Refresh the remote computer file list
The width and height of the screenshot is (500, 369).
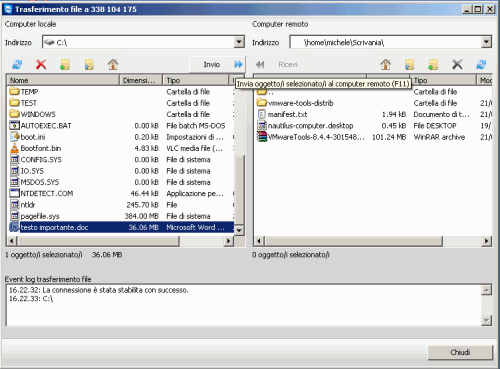click(x=481, y=64)
